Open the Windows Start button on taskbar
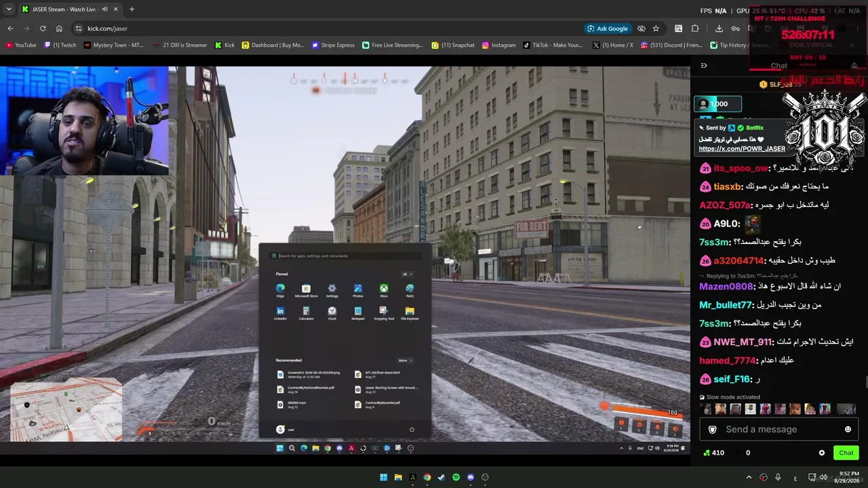868x488 pixels. (383, 477)
